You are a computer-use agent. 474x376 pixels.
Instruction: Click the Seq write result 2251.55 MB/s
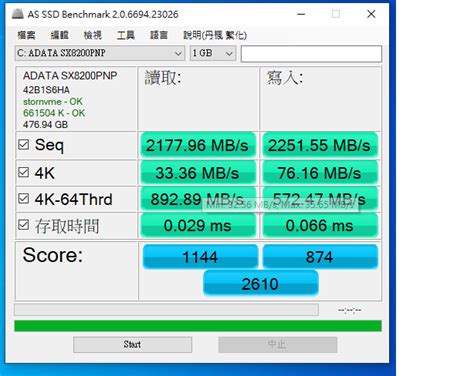click(x=320, y=145)
